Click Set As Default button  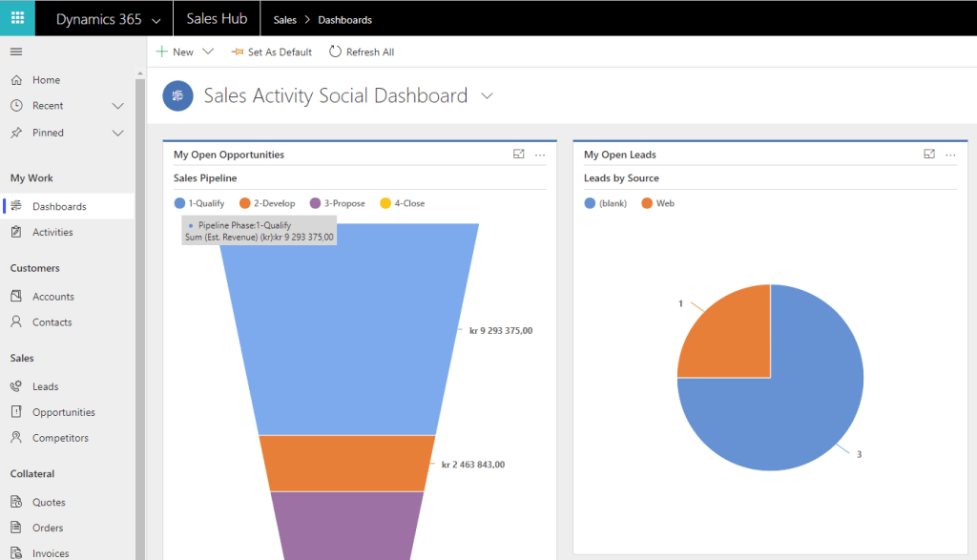(x=271, y=52)
